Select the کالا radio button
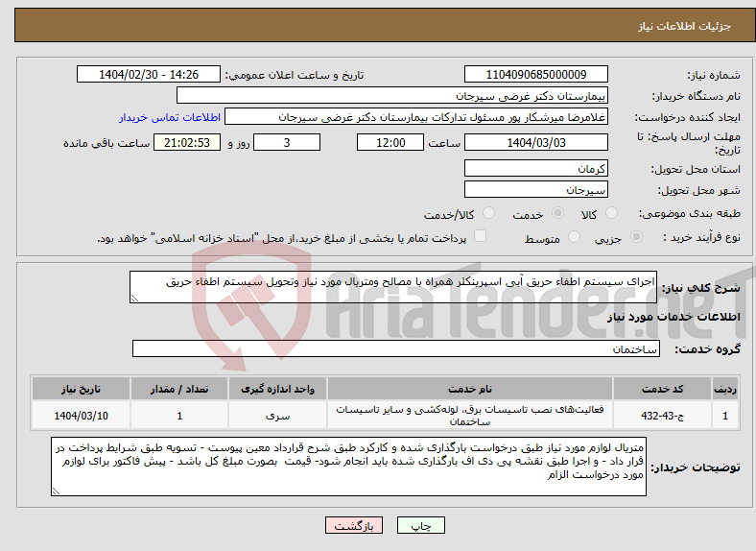 coord(611,213)
